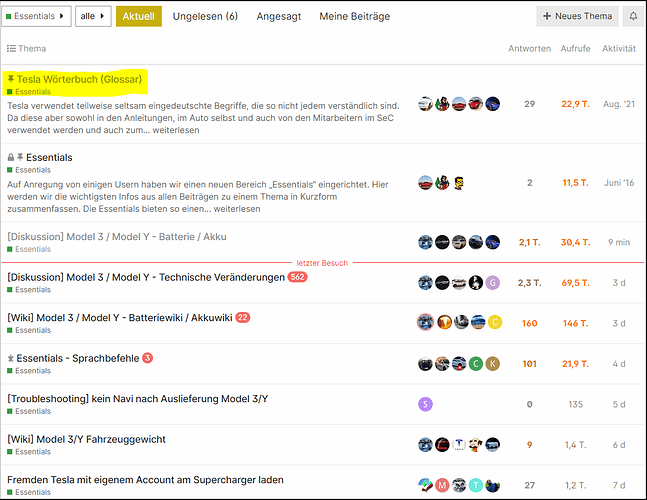Image resolution: width=647 pixels, height=500 pixels.
Task: Click the lock icon on Essentials topic
Action: [x=11, y=157]
